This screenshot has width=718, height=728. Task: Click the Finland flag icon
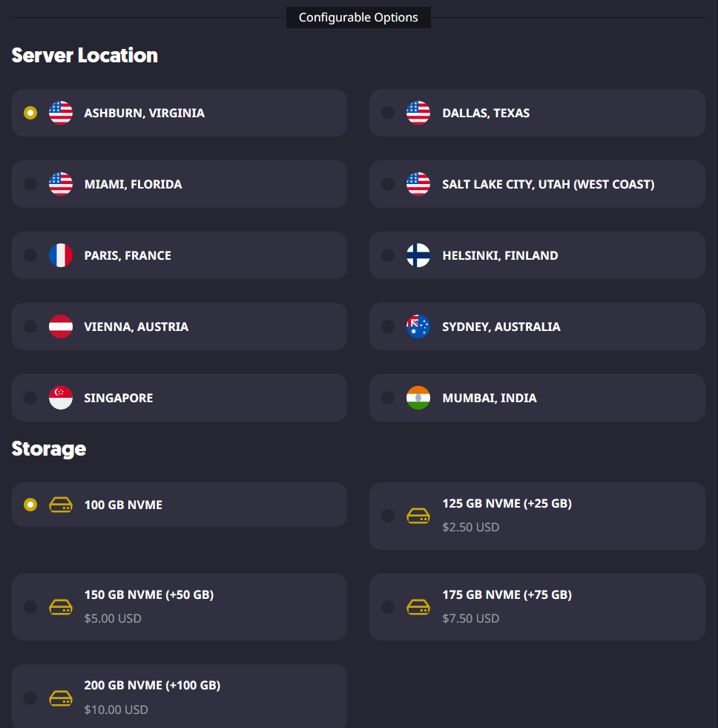click(x=418, y=255)
